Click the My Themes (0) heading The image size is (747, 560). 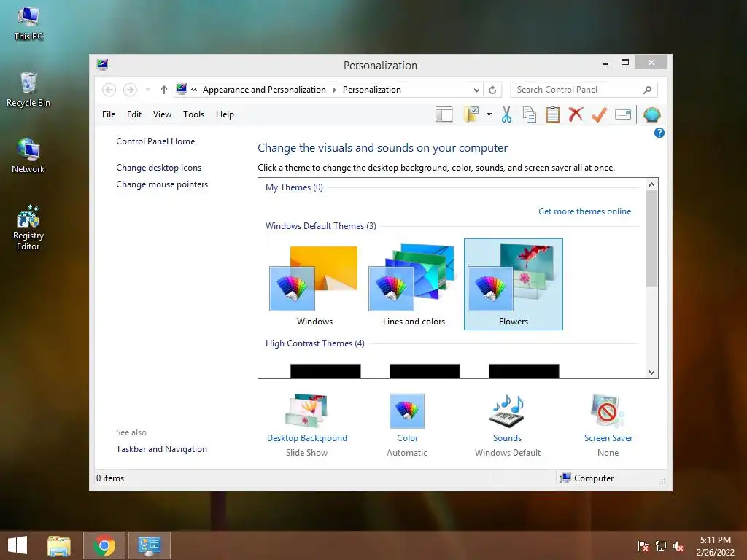(294, 187)
